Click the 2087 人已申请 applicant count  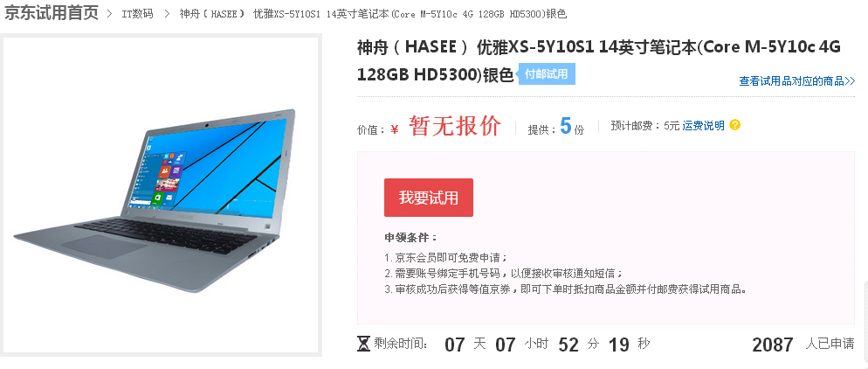803,344
